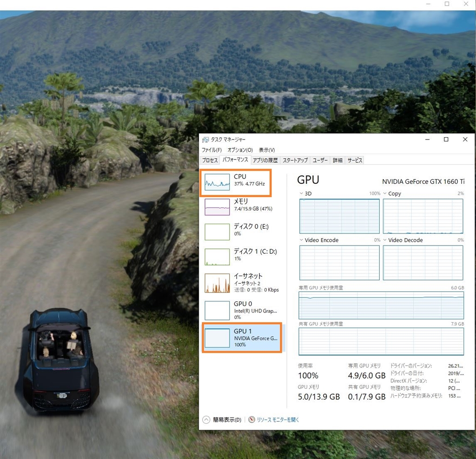
Task: Click the Video Encode graph
Action: point(339,263)
